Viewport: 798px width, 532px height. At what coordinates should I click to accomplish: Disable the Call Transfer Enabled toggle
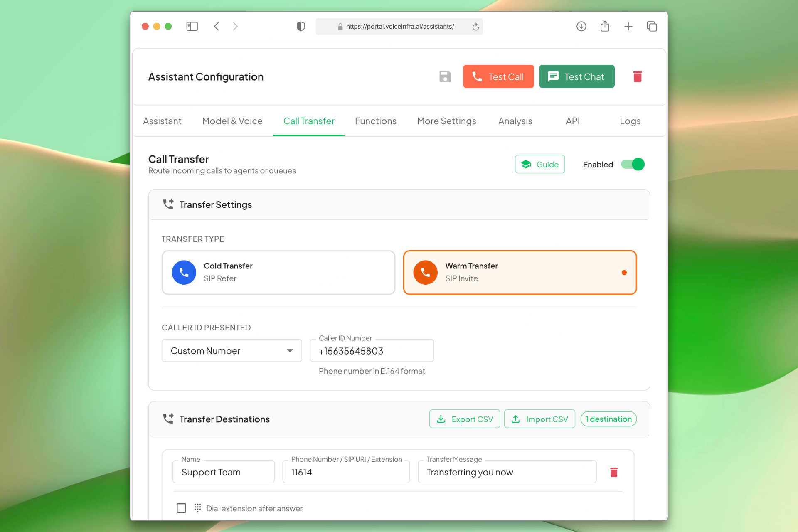coord(633,164)
